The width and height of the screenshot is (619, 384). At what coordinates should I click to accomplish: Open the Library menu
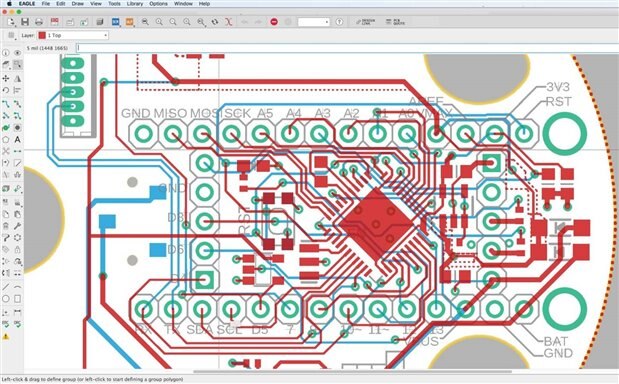coord(135,4)
